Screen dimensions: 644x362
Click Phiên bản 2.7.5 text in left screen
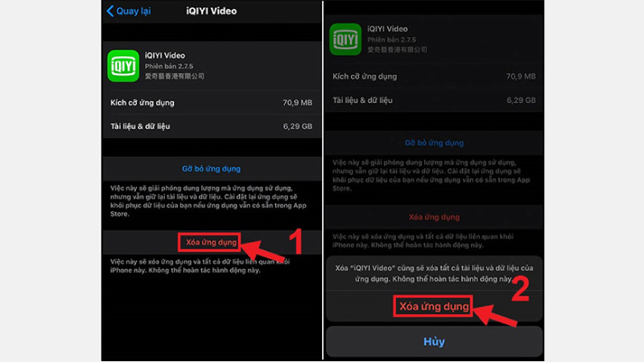pos(169,66)
